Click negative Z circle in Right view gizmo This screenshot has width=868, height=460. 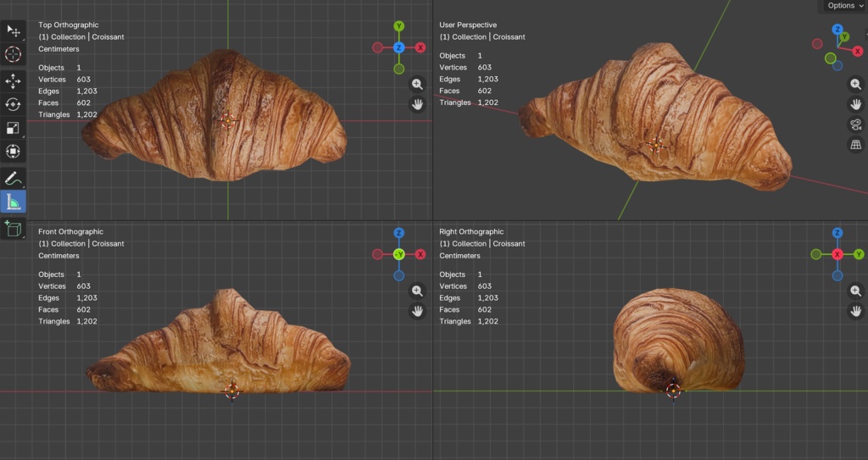point(837,275)
